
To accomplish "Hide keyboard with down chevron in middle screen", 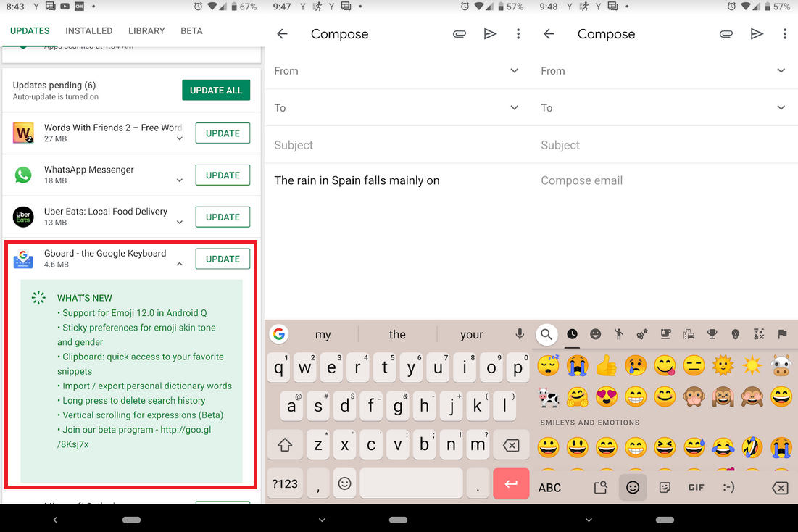I will click(322, 520).
